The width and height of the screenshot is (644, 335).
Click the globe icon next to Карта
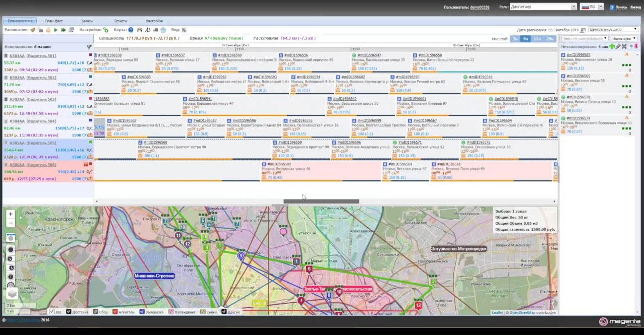[131, 30]
